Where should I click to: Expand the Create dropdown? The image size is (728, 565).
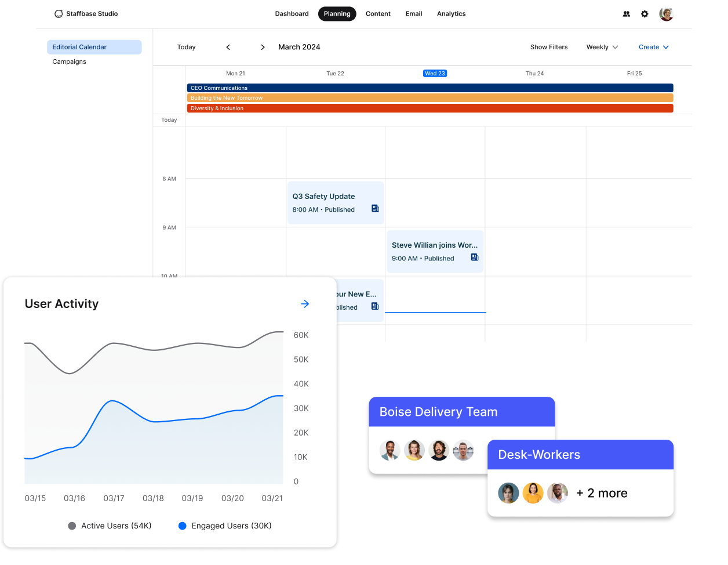pyautogui.click(x=653, y=47)
